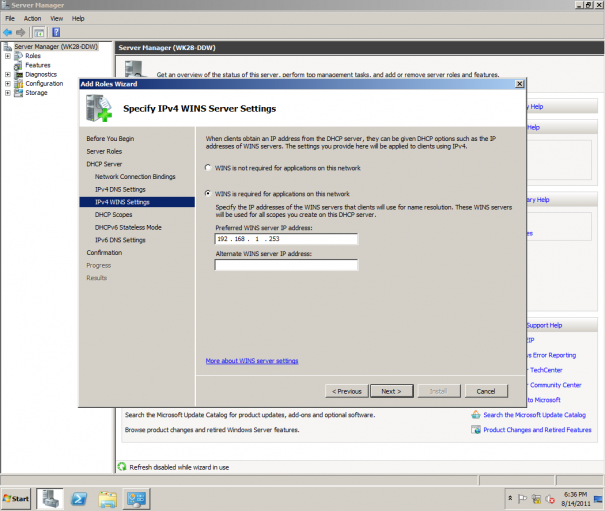Open the Community Center link
Screen dimensions: 605x511
click(x=555, y=385)
